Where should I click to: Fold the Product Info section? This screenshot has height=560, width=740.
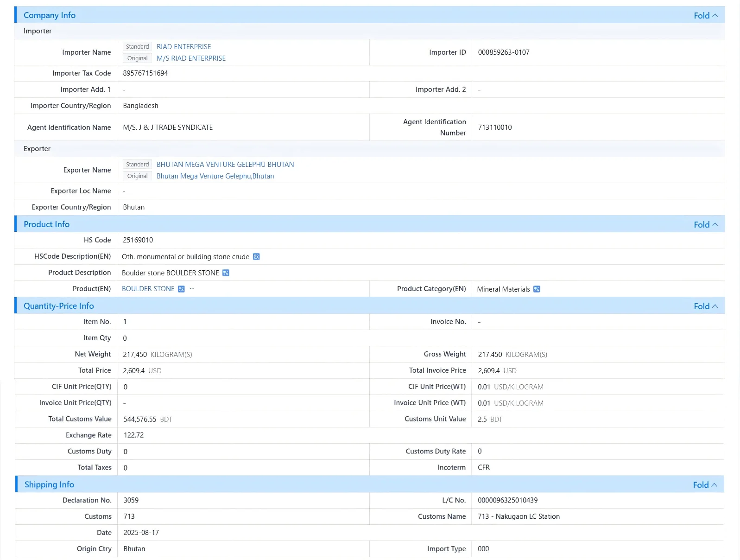pyautogui.click(x=706, y=224)
